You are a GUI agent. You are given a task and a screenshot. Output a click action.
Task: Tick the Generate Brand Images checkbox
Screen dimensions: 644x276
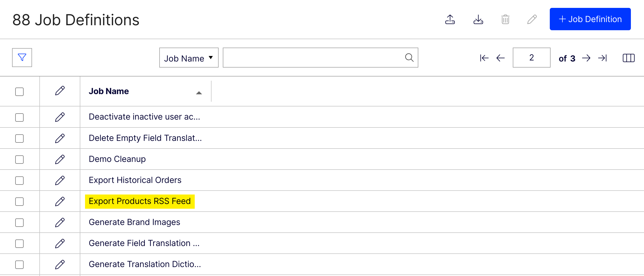(19, 223)
